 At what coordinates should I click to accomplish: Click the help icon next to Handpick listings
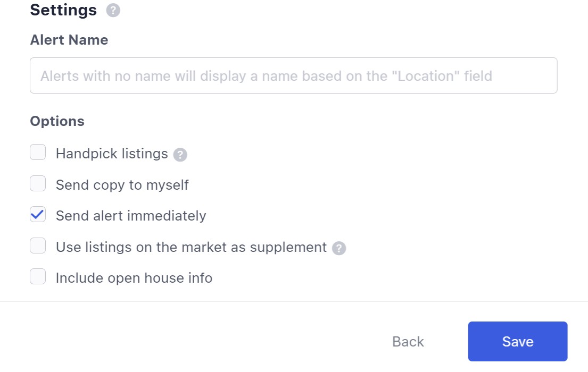(x=180, y=155)
